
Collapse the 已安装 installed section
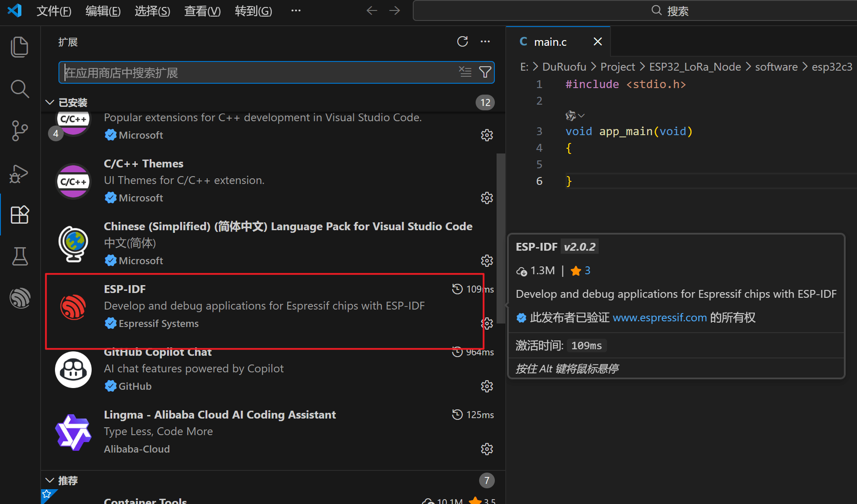[x=50, y=102]
